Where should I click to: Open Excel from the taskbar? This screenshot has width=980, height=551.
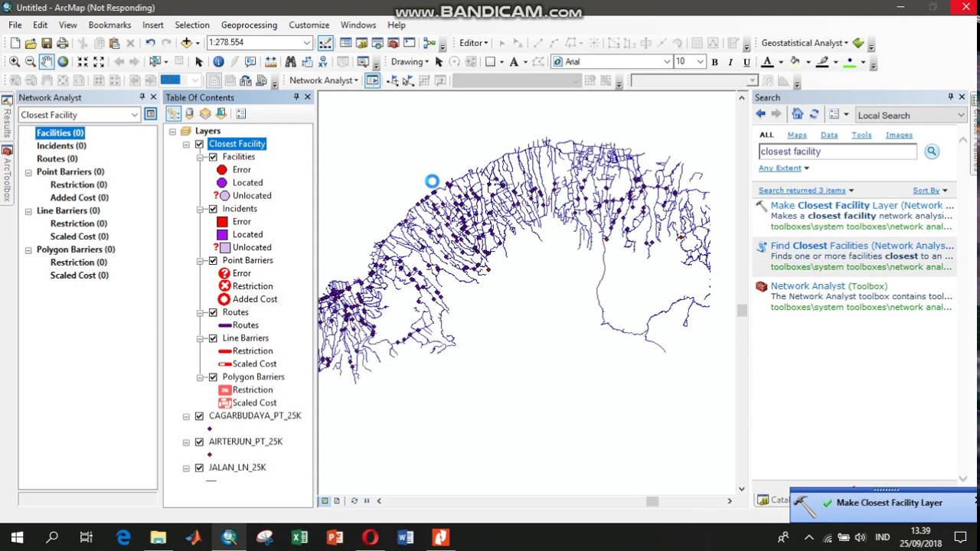click(299, 537)
